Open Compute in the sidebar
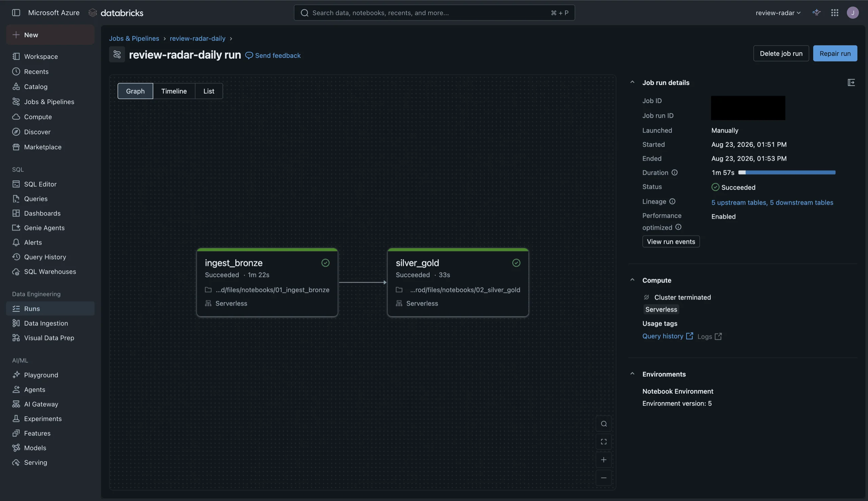868x501 pixels. point(50,117)
